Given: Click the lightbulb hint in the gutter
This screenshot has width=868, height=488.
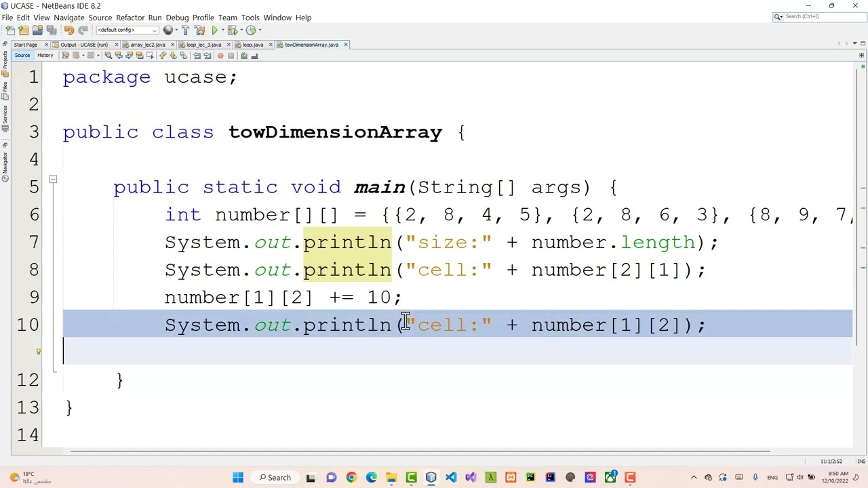Looking at the screenshot, I should click(38, 352).
